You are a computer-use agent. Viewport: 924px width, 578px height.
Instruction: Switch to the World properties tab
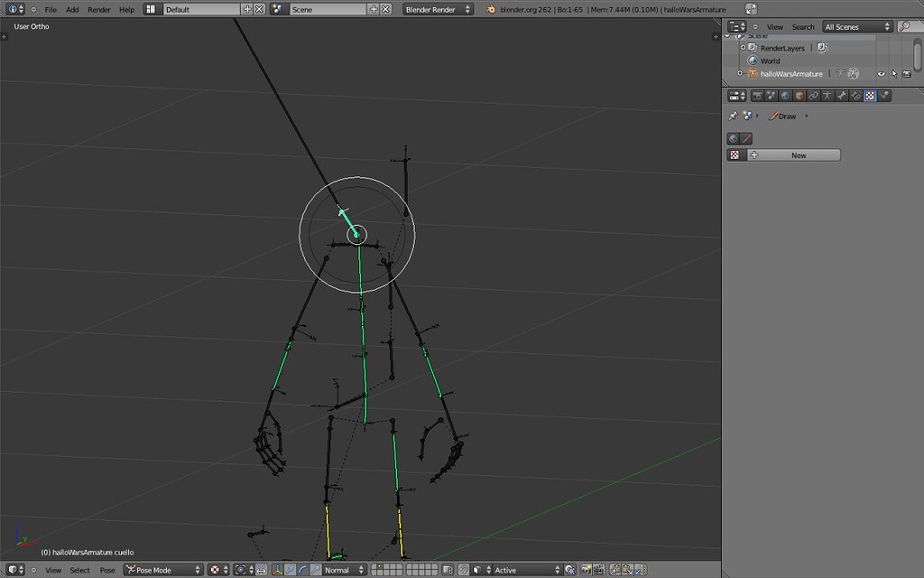(786, 96)
